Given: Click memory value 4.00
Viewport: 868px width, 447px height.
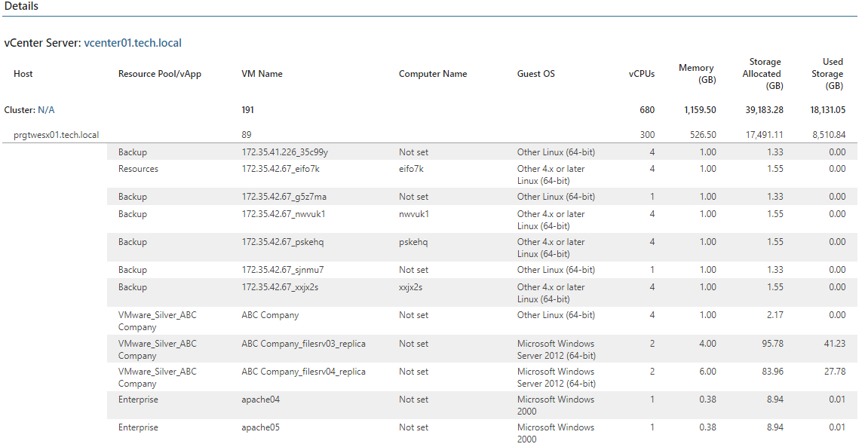Looking at the screenshot, I should point(707,344).
